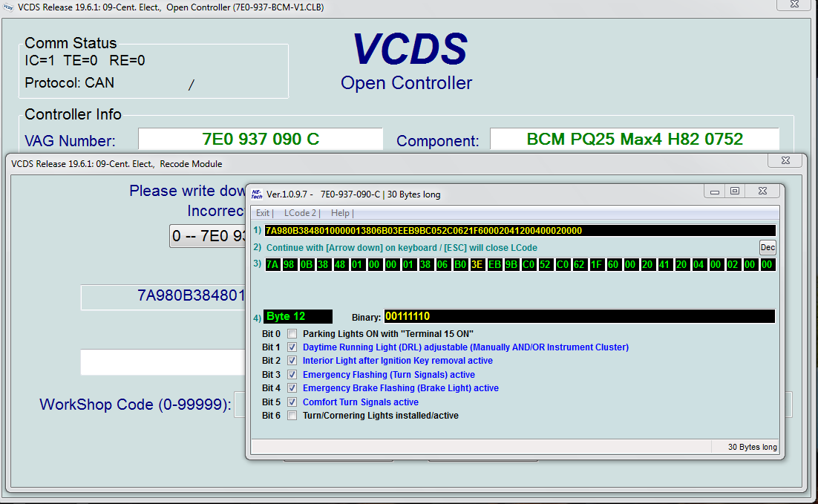818x504 pixels.
Task: Uncheck Bit 3 Emergency Flashing Turn Signals
Action: (x=292, y=375)
